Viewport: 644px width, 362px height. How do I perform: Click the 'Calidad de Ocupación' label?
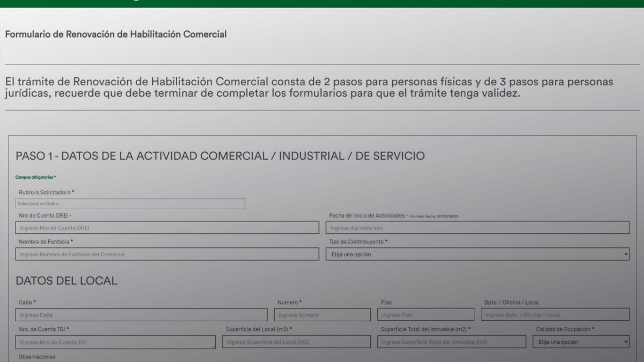click(x=565, y=329)
